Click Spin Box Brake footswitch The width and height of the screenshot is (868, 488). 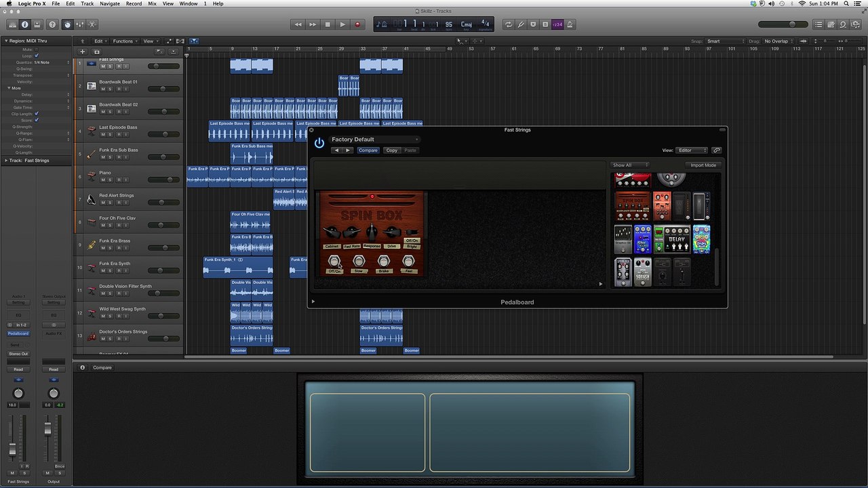click(384, 262)
